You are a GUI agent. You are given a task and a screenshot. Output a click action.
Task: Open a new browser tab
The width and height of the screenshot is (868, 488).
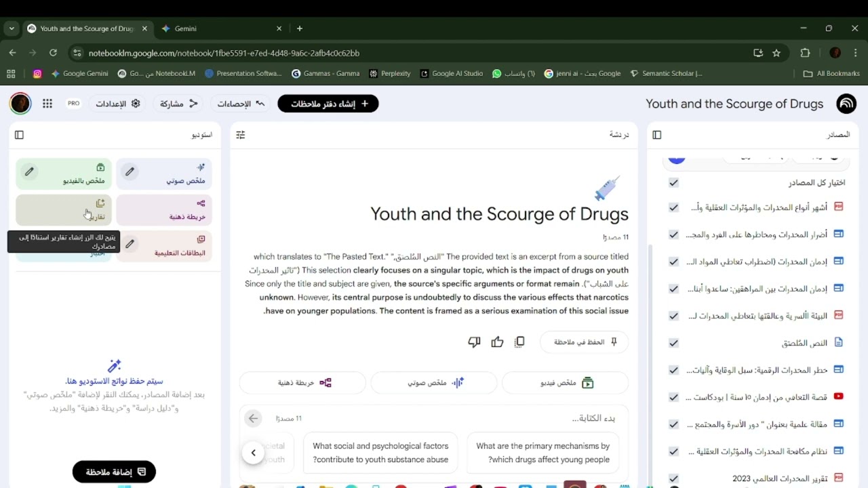[300, 28]
